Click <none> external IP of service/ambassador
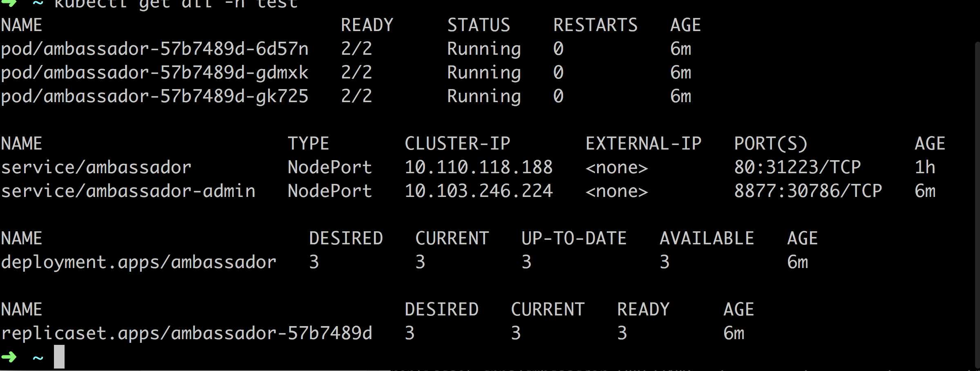 point(617,168)
